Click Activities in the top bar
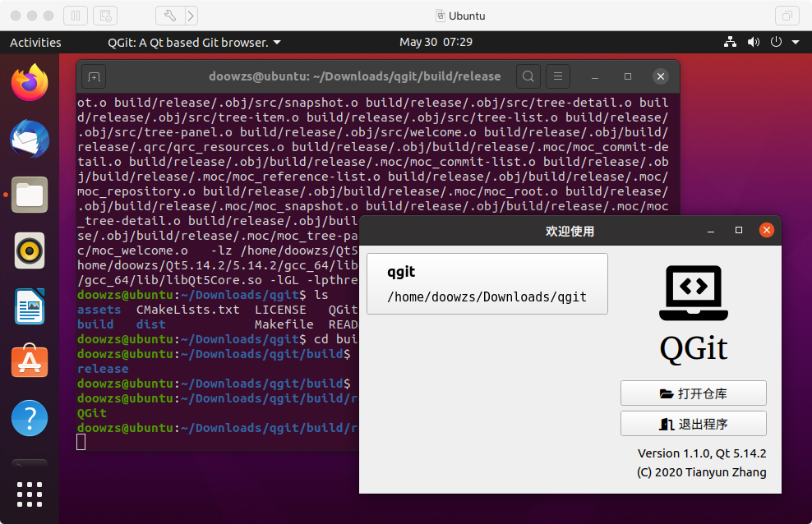The image size is (812, 524). [x=35, y=43]
